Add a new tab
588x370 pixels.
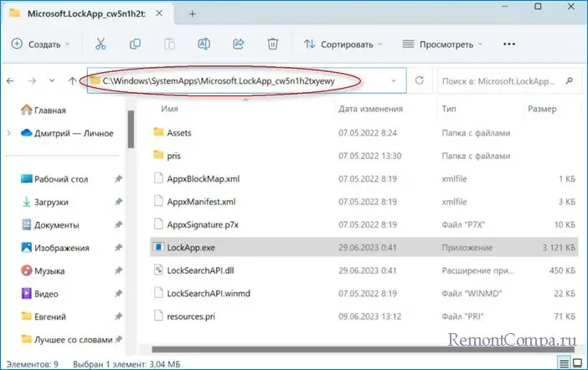click(x=192, y=14)
